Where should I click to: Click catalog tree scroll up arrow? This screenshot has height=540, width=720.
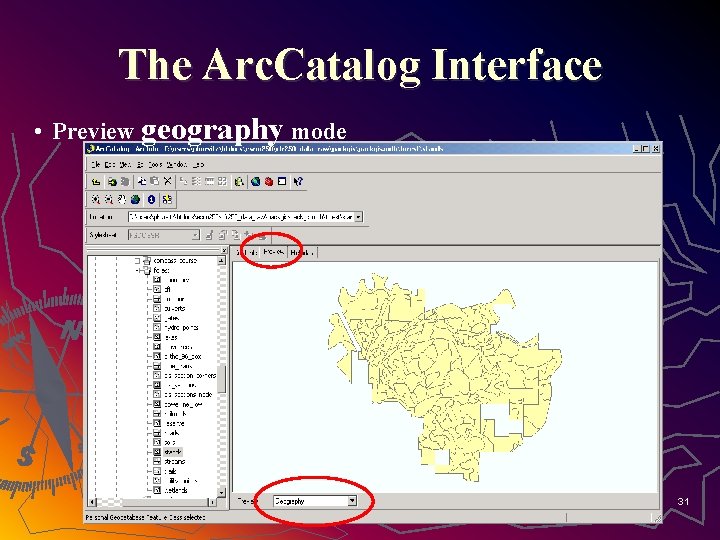(221, 260)
